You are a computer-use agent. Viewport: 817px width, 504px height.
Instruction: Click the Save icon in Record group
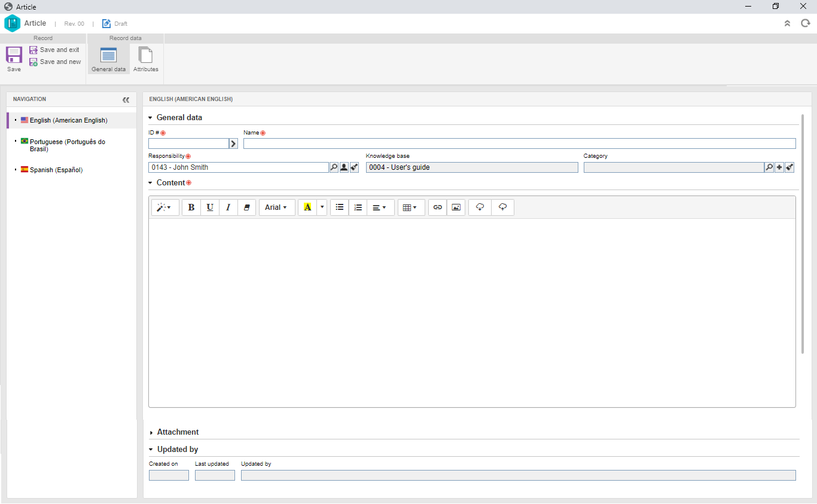14,55
